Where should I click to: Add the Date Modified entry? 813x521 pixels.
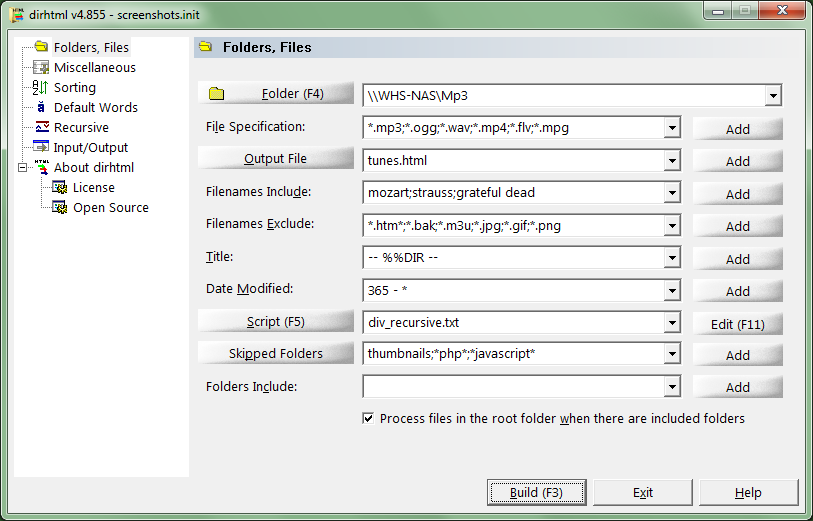[x=738, y=291]
